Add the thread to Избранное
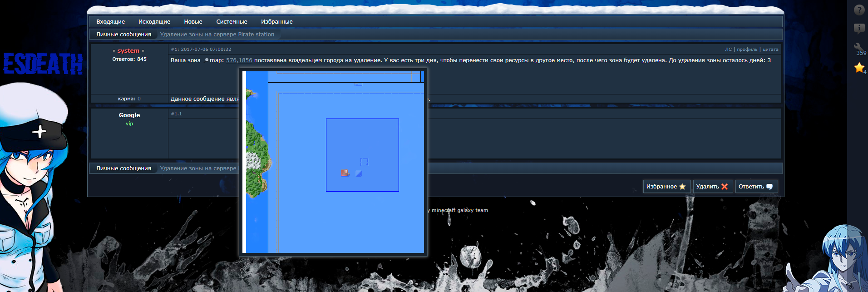This screenshot has width=868, height=292. tap(666, 187)
